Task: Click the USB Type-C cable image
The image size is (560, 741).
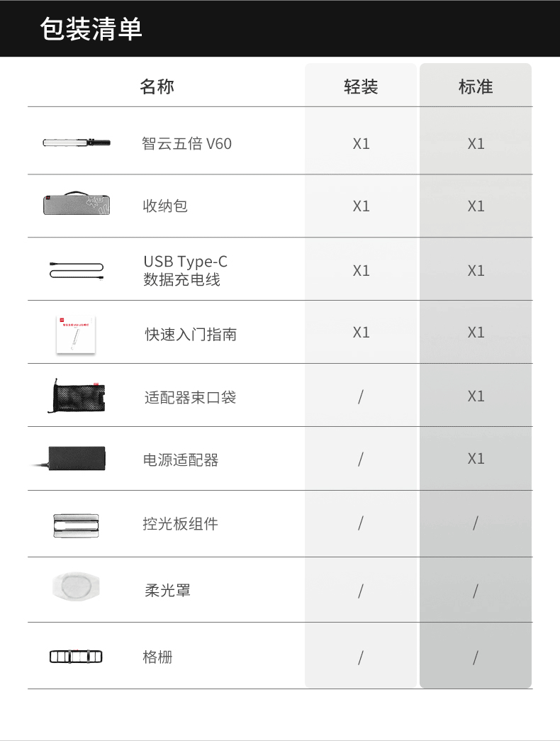Action: pyautogui.click(x=77, y=271)
